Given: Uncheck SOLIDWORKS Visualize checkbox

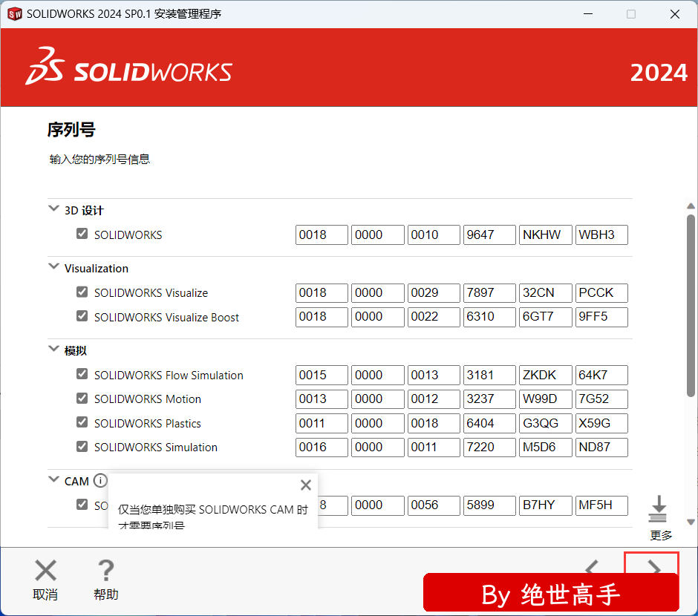Looking at the screenshot, I should [82, 292].
